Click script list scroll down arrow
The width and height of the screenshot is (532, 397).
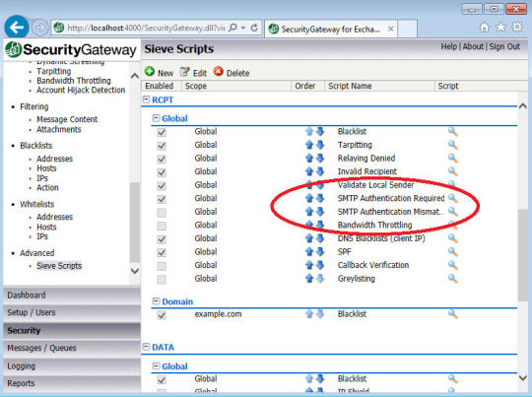click(x=523, y=377)
